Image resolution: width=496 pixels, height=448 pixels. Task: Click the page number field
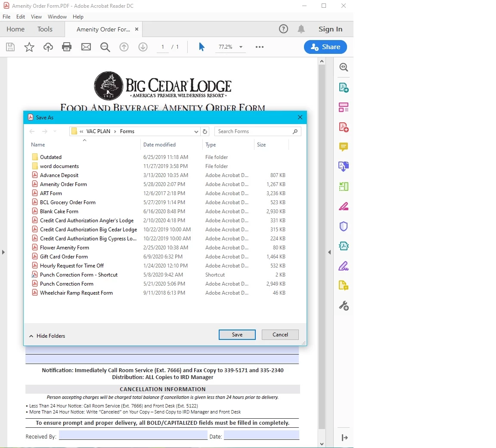(x=163, y=47)
